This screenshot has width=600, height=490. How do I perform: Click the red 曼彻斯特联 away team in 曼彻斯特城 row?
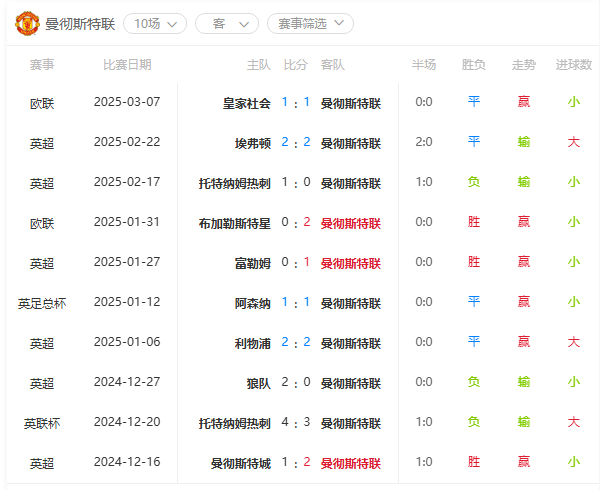pos(351,463)
